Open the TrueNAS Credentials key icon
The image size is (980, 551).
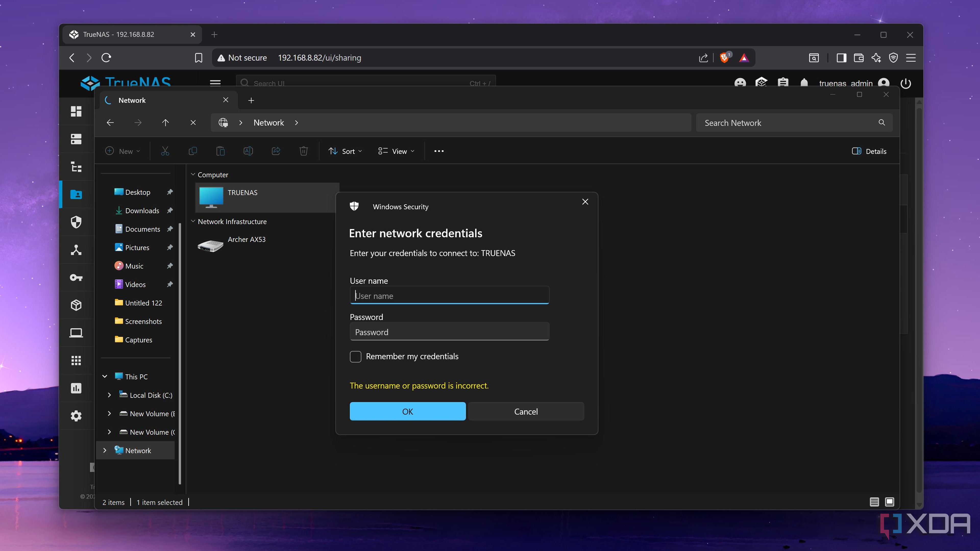pyautogui.click(x=76, y=278)
